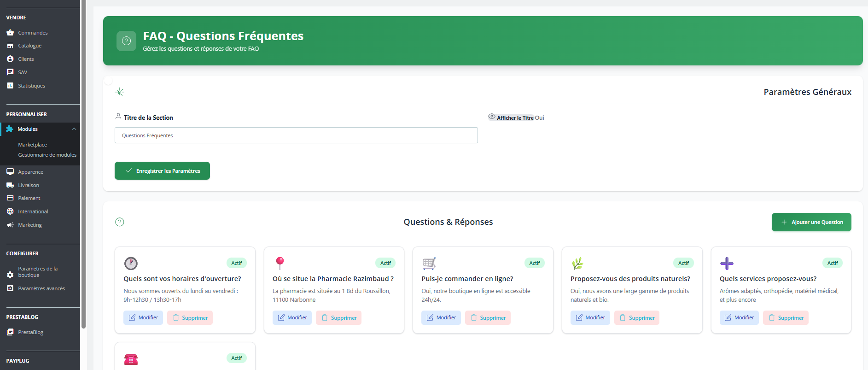Open Marketing via its megaphone icon
868x370 pixels.
(x=10, y=225)
